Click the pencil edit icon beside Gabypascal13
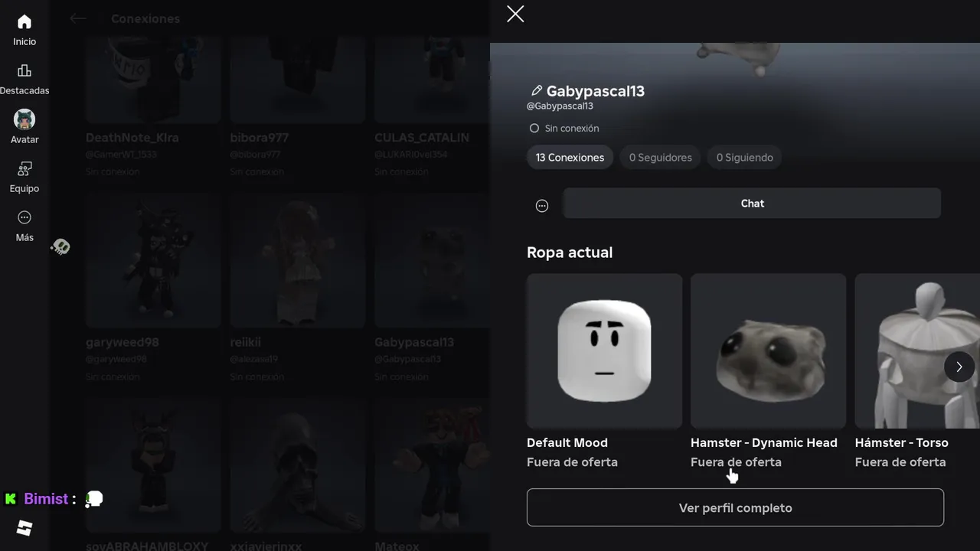Screen dimensions: 980x551 [537, 91]
